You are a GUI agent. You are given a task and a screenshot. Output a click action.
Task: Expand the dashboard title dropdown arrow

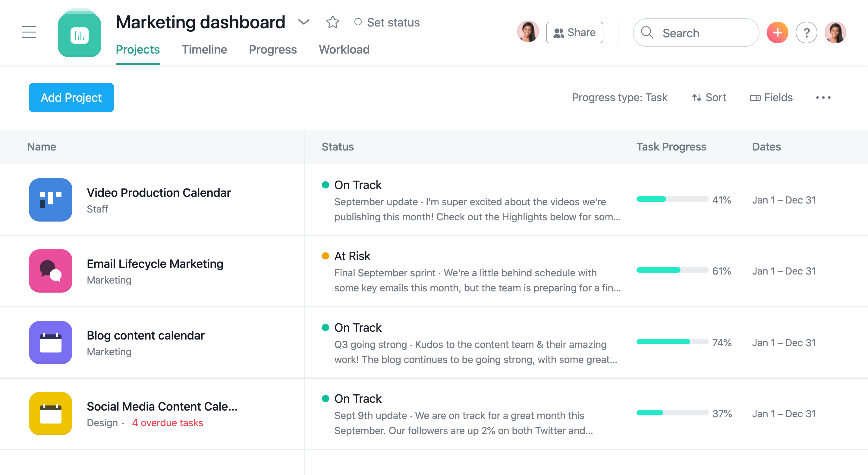303,23
